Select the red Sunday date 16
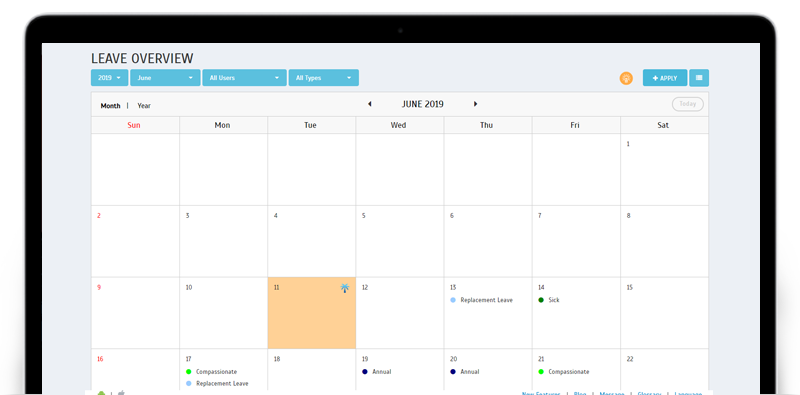Viewport: 800px width, 395px height. (100, 359)
